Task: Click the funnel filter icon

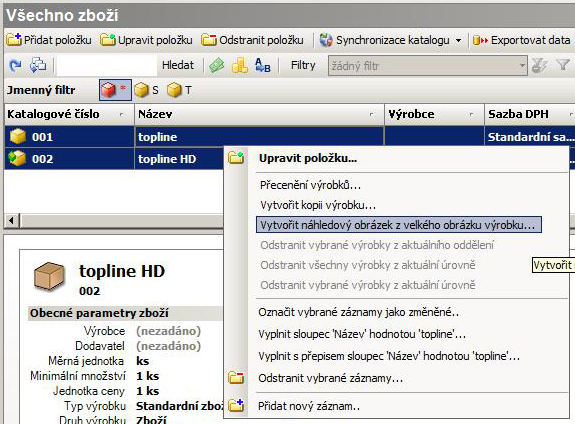Action: click(x=563, y=65)
